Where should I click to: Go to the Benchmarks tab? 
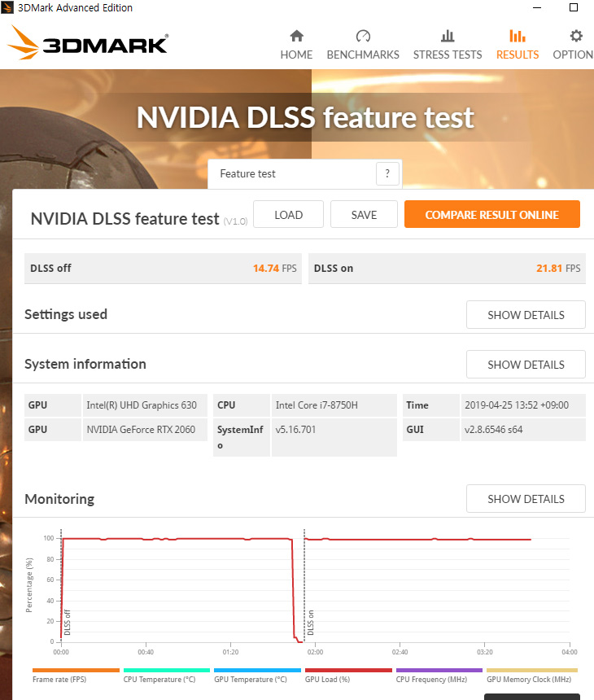click(363, 45)
